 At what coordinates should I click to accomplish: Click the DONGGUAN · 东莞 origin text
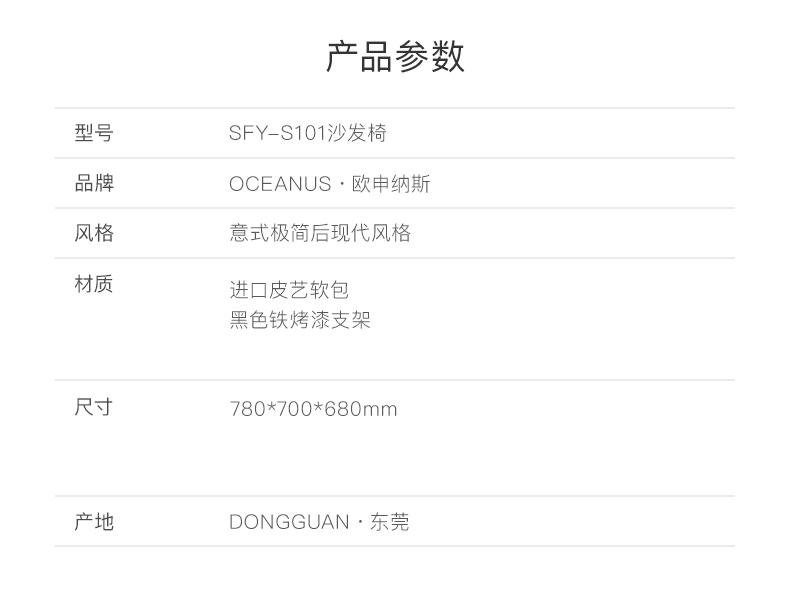319,522
